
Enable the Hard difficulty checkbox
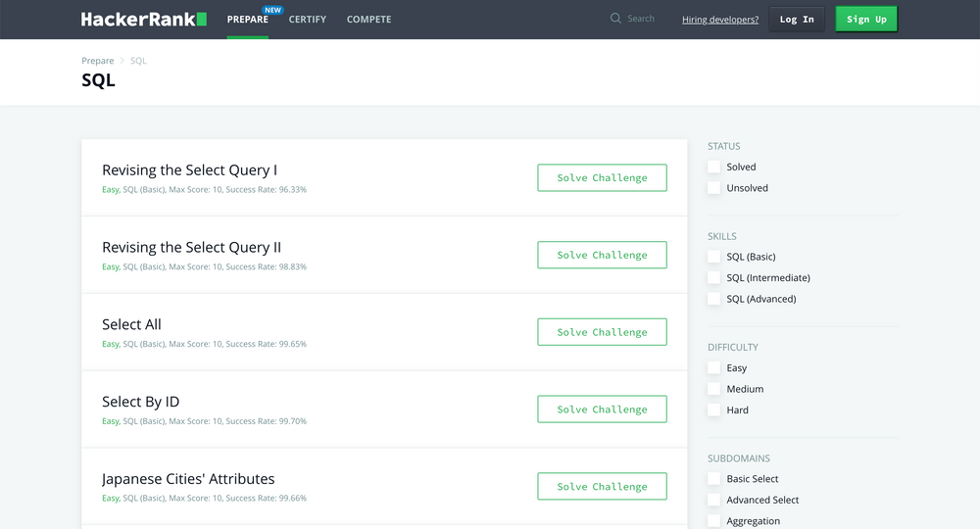(x=714, y=410)
